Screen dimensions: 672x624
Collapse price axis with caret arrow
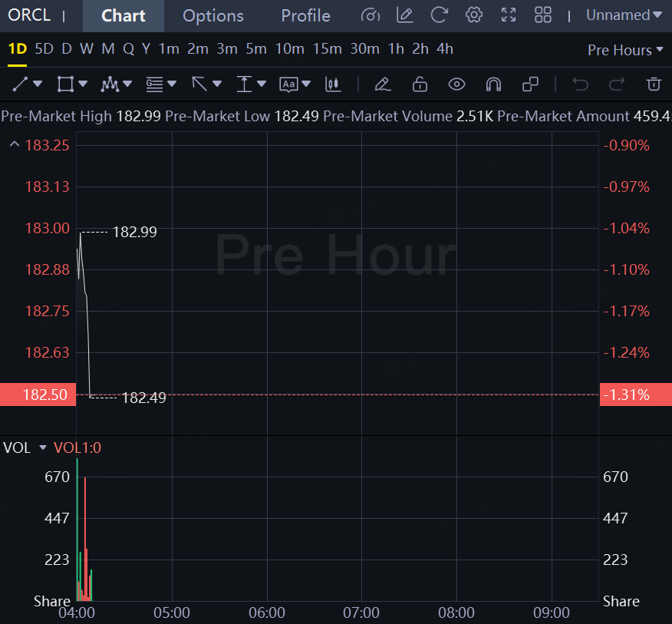13,145
